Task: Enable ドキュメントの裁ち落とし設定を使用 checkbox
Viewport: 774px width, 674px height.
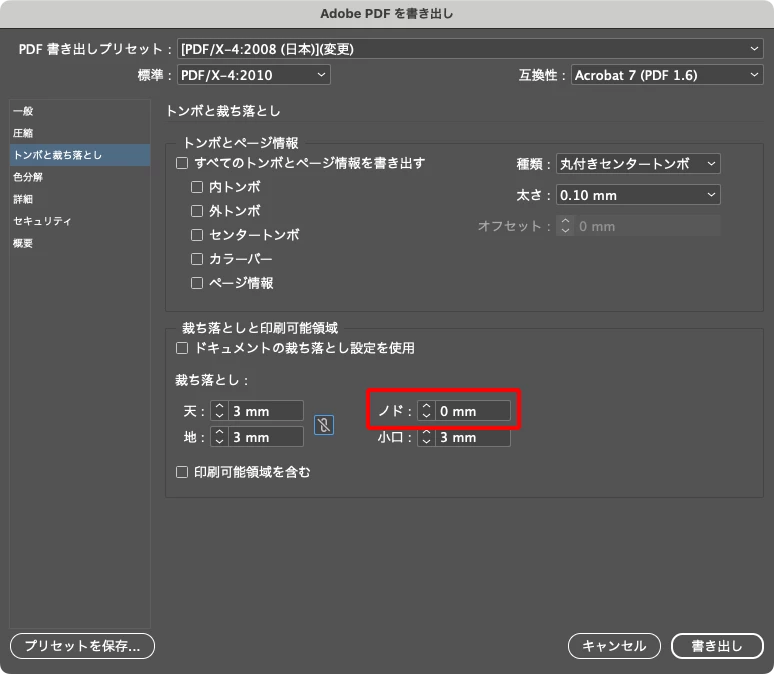Action: pos(182,348)
